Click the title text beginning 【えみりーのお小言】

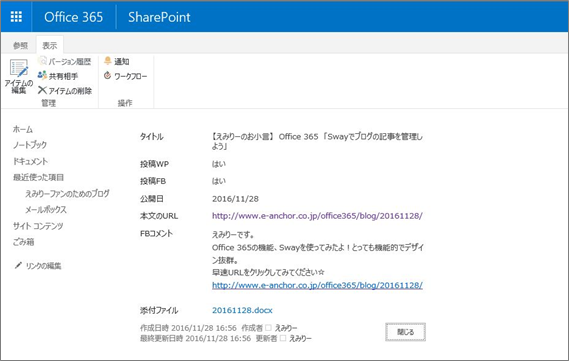click(317, 141)
